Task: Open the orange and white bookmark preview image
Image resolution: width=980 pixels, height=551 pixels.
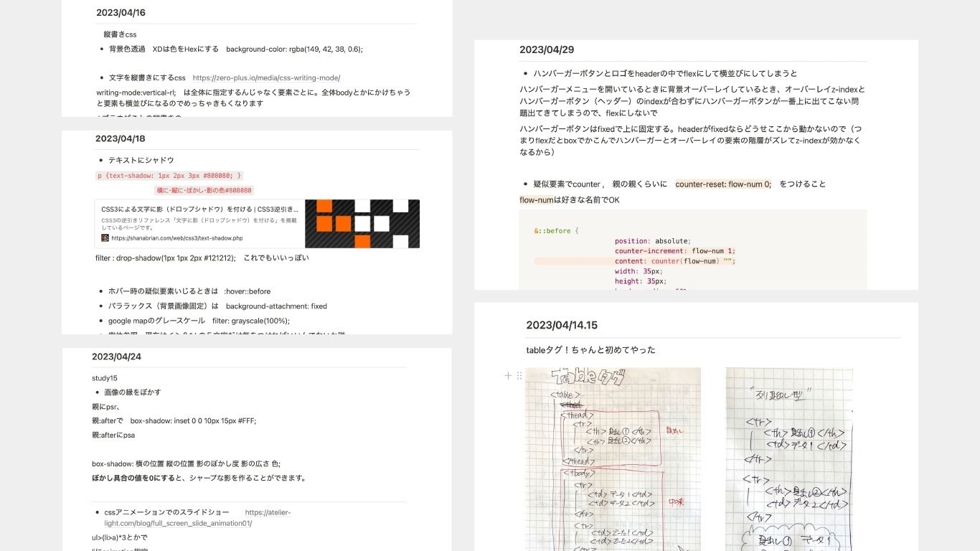Action: pos(362,224)
